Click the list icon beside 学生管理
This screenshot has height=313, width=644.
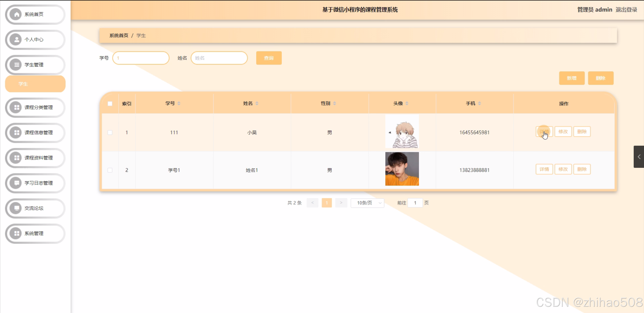click(16, 65)
